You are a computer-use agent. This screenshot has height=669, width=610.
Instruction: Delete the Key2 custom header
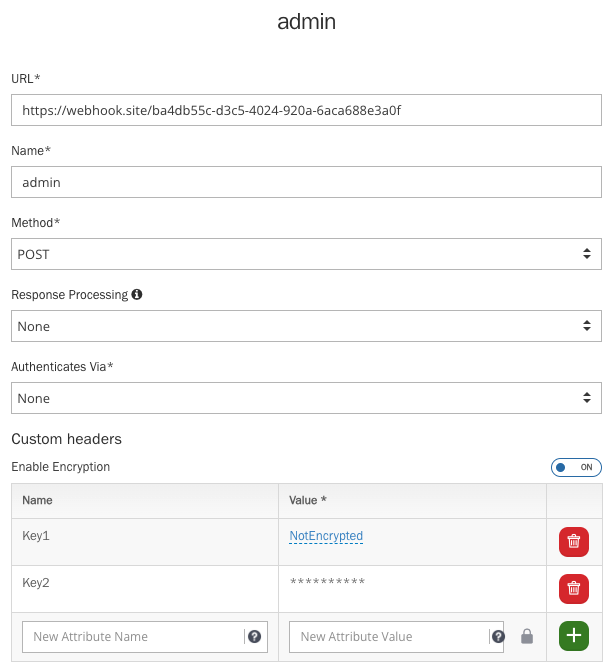(573, 588)
